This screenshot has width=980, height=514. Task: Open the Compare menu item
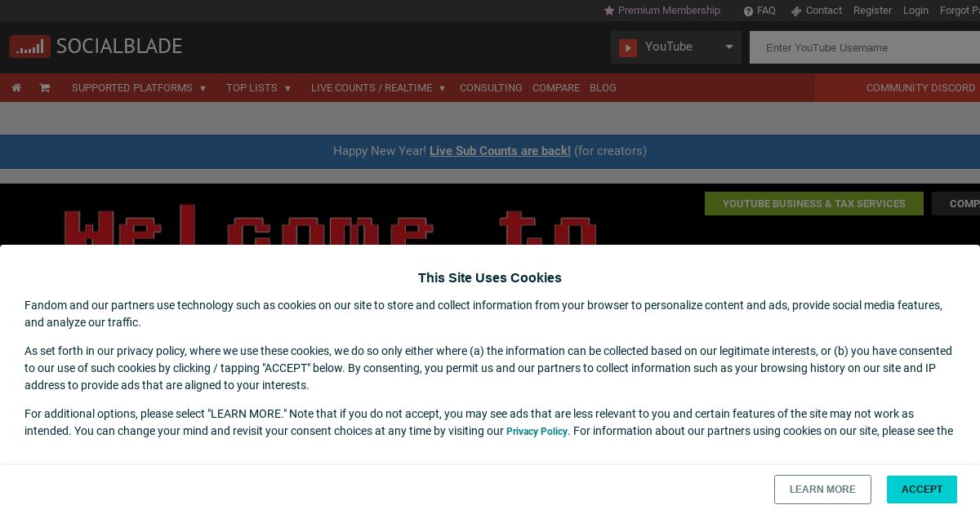pos(556,88)
